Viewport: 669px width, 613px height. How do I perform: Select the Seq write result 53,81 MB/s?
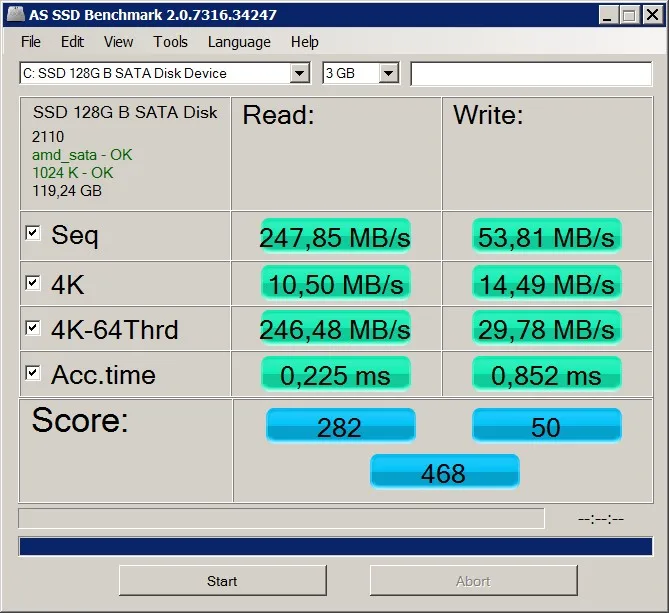(x=546, y=236)
